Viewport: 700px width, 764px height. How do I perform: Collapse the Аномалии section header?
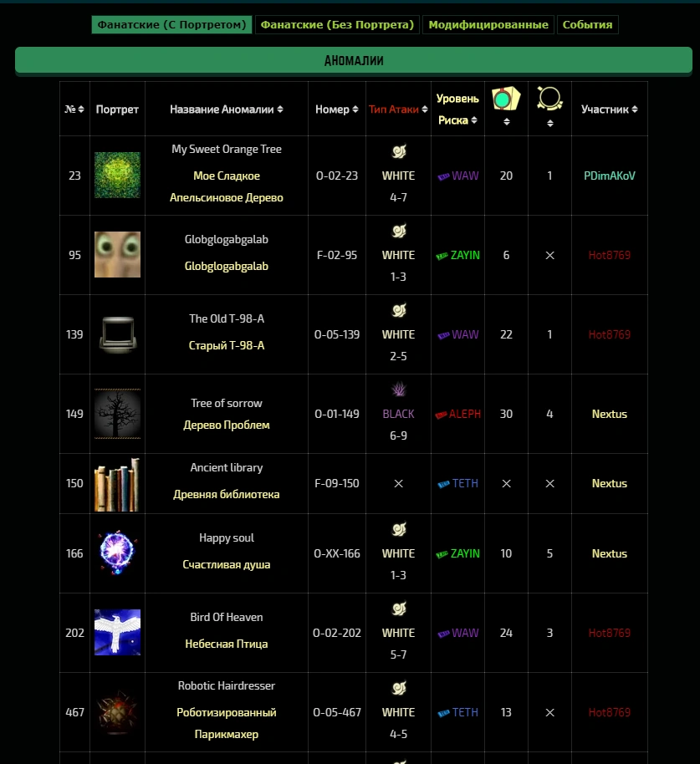pos(354,60)
